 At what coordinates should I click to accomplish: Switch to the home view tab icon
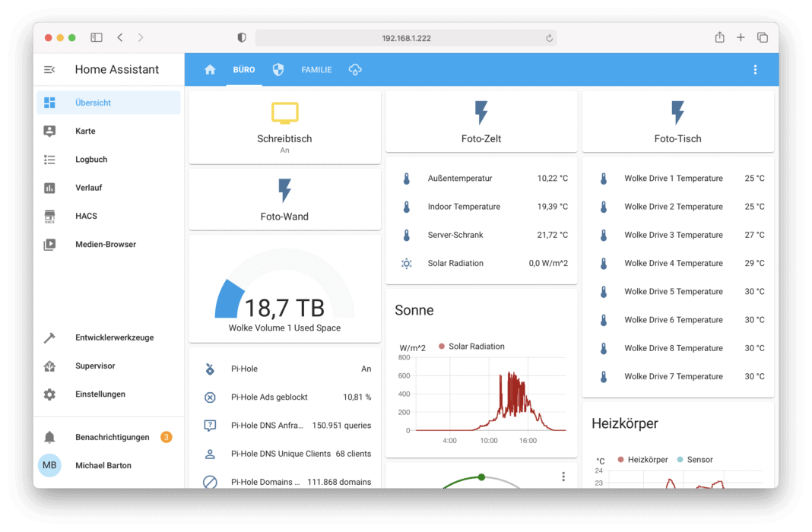click(x=210, y=69)
